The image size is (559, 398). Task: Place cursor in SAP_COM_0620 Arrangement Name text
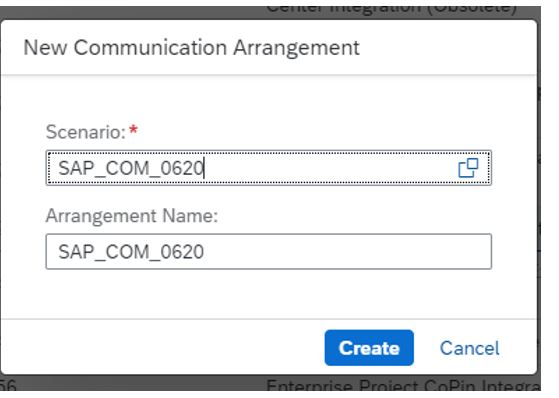(x=130, y=252)
